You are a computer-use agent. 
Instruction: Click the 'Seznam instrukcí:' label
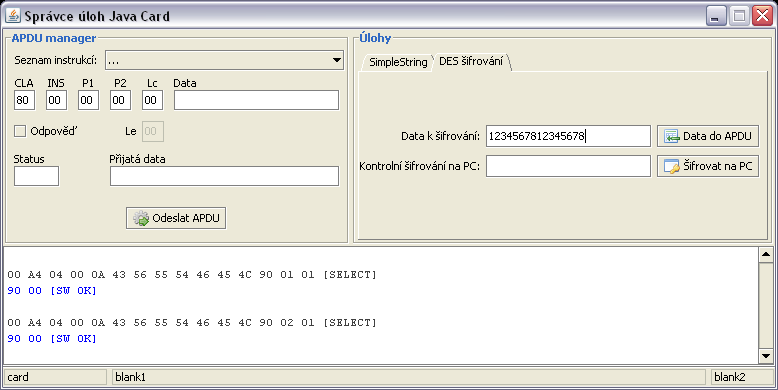click(x=56, y=61)
